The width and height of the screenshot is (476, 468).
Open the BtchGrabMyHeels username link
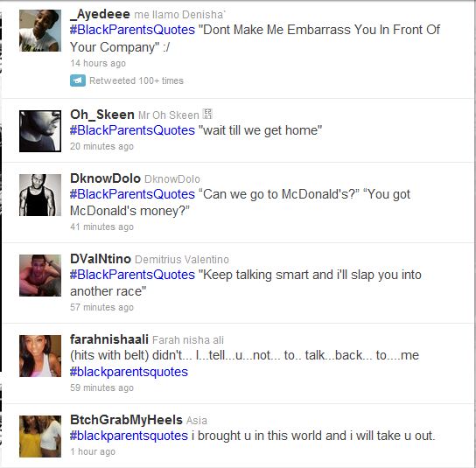point(126,420)
